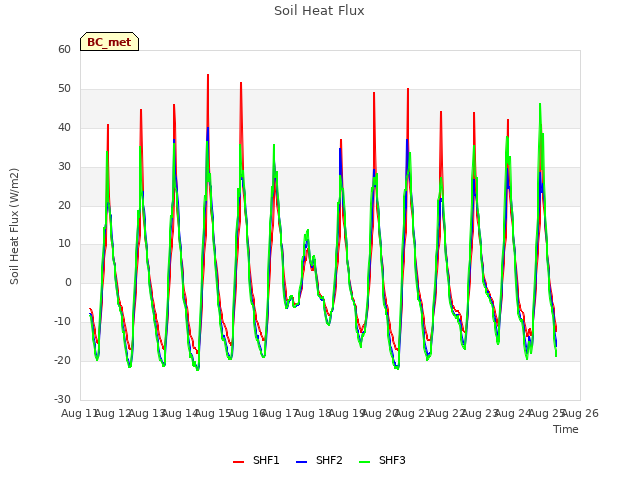Click the Soil Heat Flux (W/m2) axis label
The height and width of the screenshot is (480, 640).
click(x=14, y=226)
